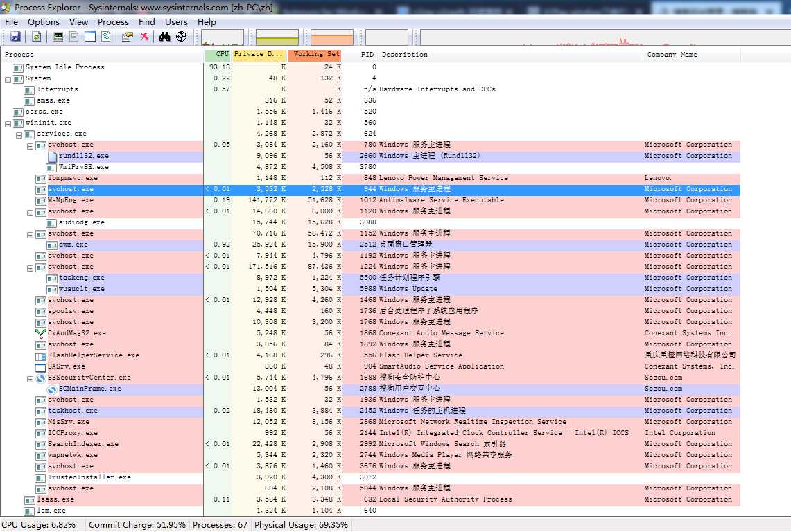Viewport: 791px width, 532px height.
Task: Click the csrss.exe process icon
Action: (x=19, y=112)
